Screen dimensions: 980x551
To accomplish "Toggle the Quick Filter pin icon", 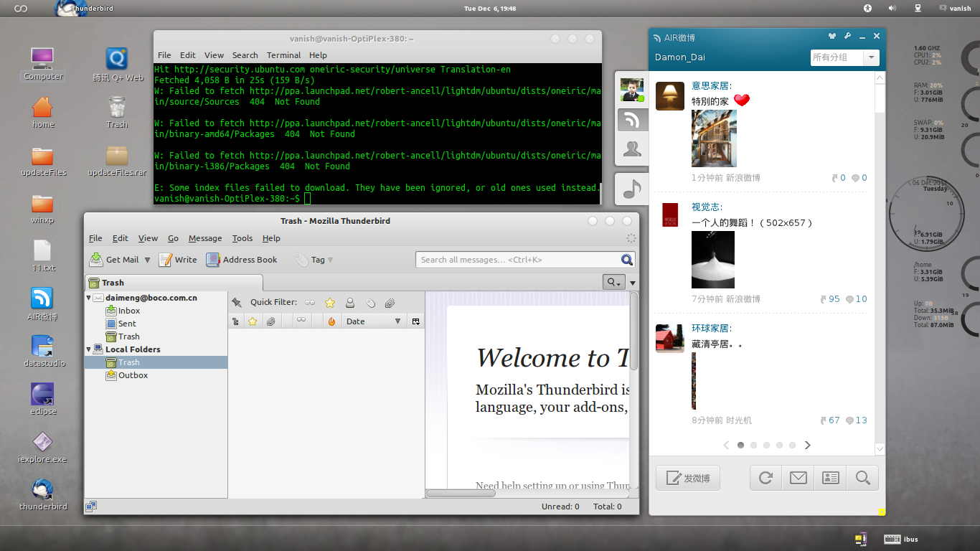I will click(237, 303).
